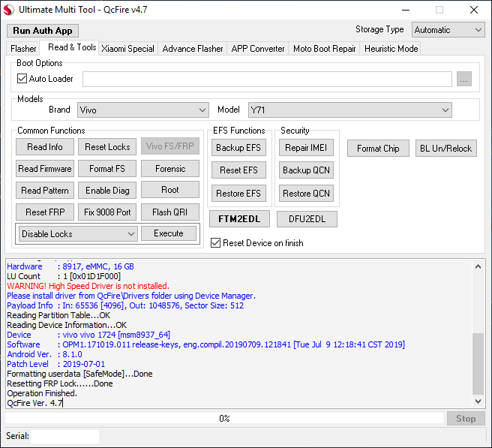This screenshot has width=492, height=448.
Task: Click the Format FS button
Action: [107, 169]
